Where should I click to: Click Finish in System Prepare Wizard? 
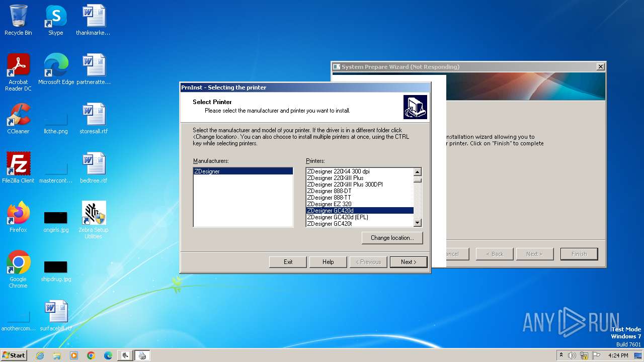click(579, 254)
